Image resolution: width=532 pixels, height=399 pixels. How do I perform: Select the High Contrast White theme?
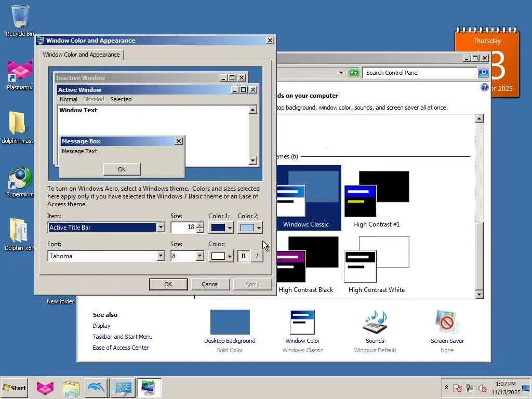point(377,264)
